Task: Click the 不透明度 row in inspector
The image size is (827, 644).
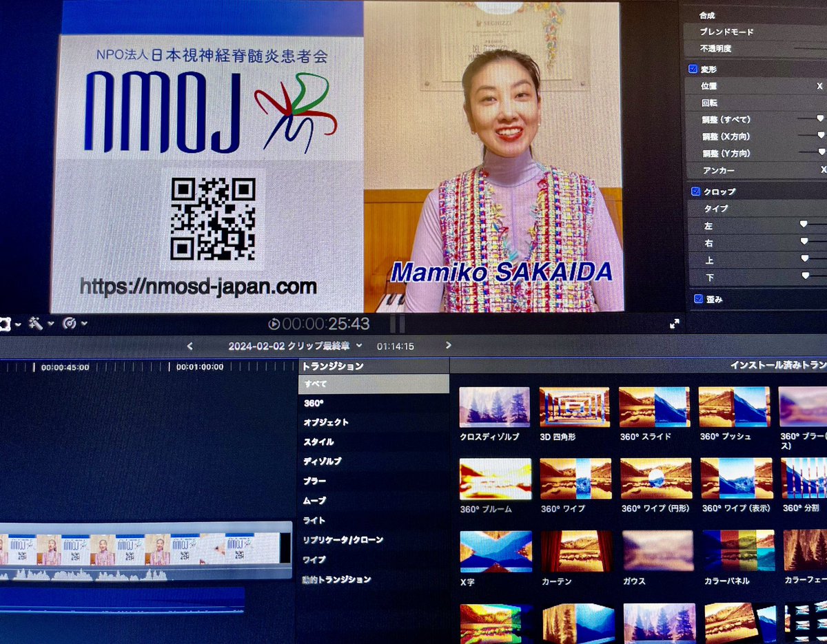Action: pyautogui.click(x=756, y=49)
